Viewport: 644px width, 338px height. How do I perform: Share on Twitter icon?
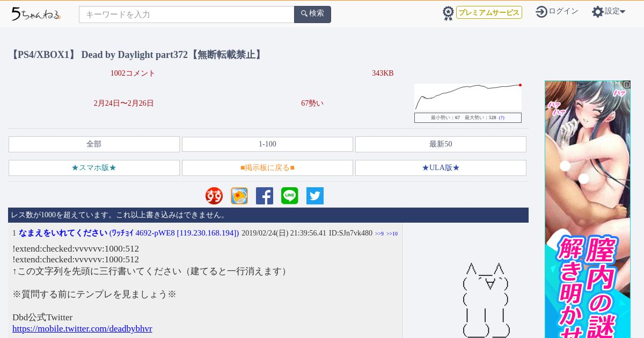[x=315, y=196]
